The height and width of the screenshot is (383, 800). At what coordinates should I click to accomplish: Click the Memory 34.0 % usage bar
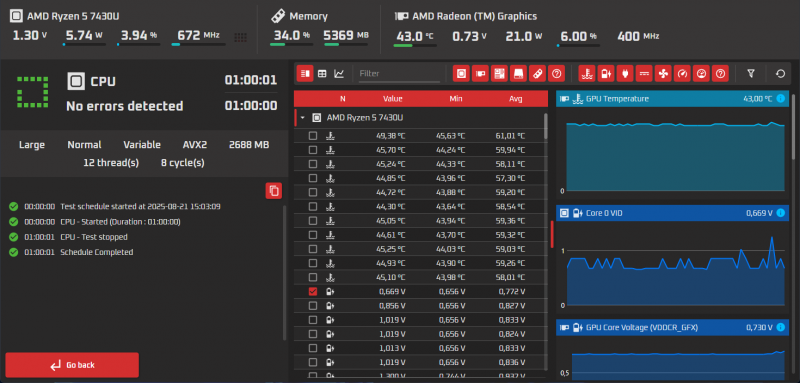tap(291, 45)
